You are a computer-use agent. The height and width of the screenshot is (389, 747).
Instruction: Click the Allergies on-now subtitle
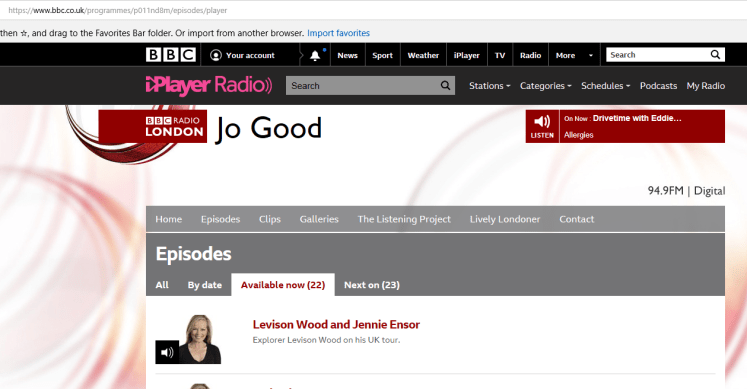click(578, 135)
